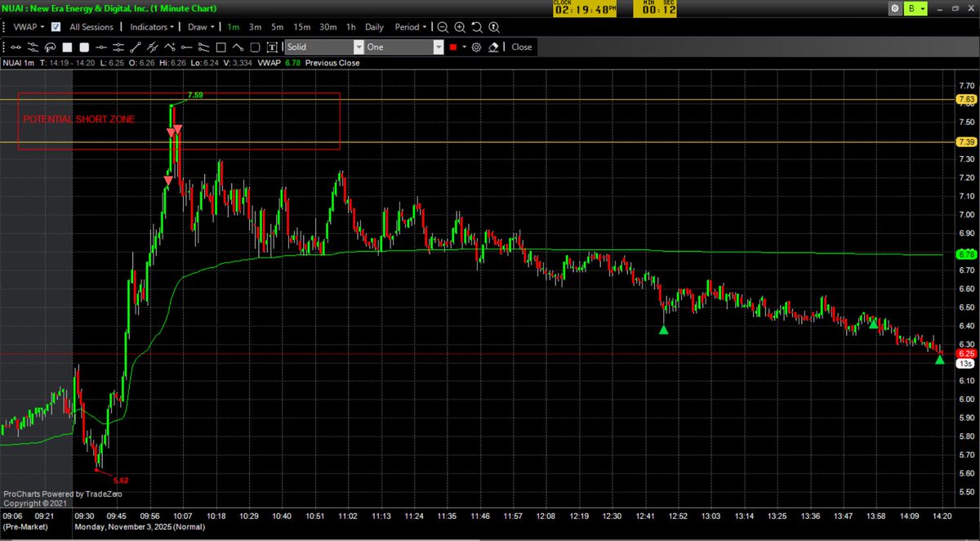Screen dimensions: 980x541
Task: Select the 7.63 horizontal line price tag
Action: (964, 100)
